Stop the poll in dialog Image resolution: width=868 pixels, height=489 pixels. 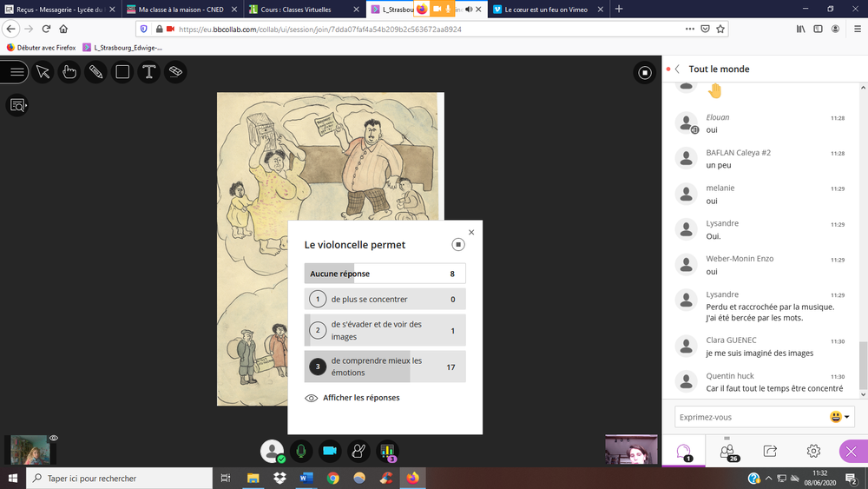click(x=457, y=244)
